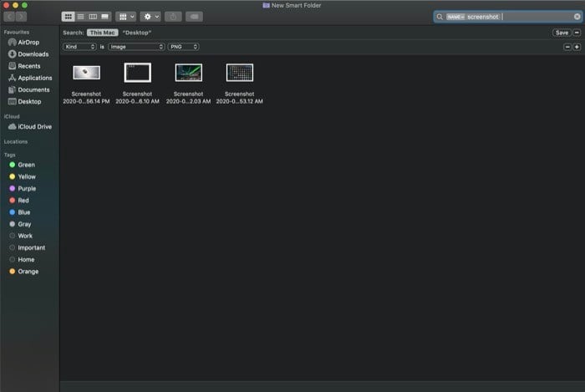Select Screenshot thumbnail ending 53.12 AM
Viewport: 585px width, 392px height.
coord(240,73)
